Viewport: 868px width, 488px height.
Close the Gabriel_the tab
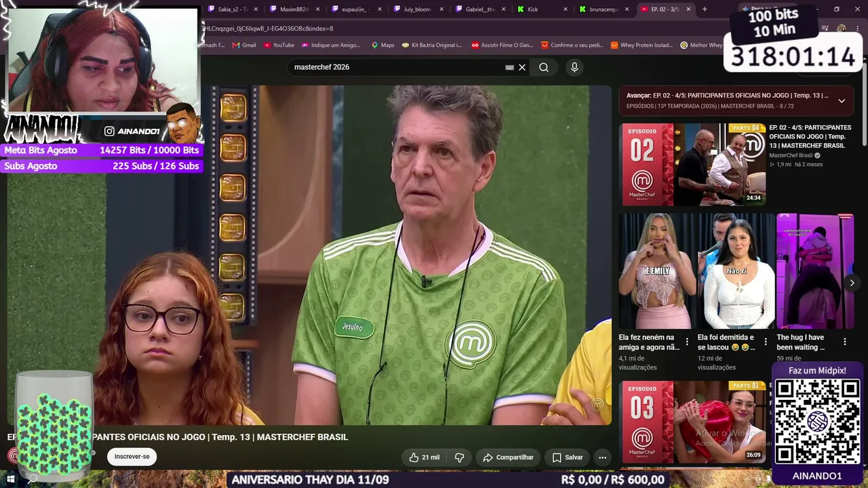(x=503, y=9)
